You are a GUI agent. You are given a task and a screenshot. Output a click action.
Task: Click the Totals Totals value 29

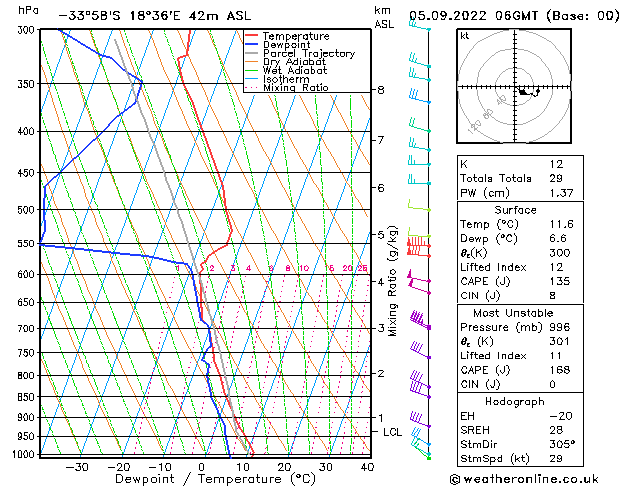556,178
